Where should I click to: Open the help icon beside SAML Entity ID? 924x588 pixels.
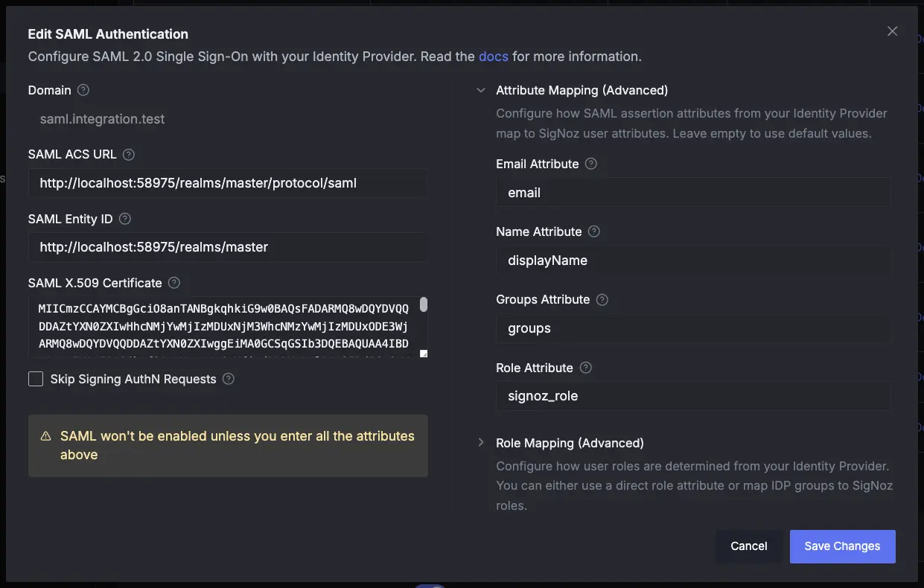point(125,219)
